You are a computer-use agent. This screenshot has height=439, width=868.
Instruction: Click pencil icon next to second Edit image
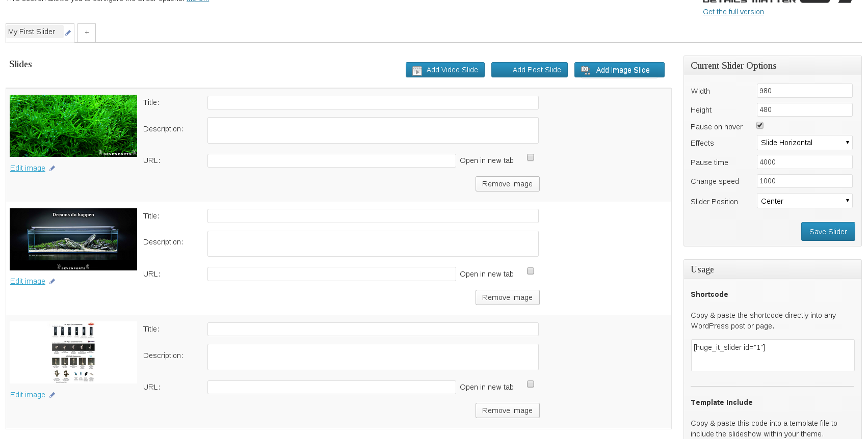click(x=52, y=282)
